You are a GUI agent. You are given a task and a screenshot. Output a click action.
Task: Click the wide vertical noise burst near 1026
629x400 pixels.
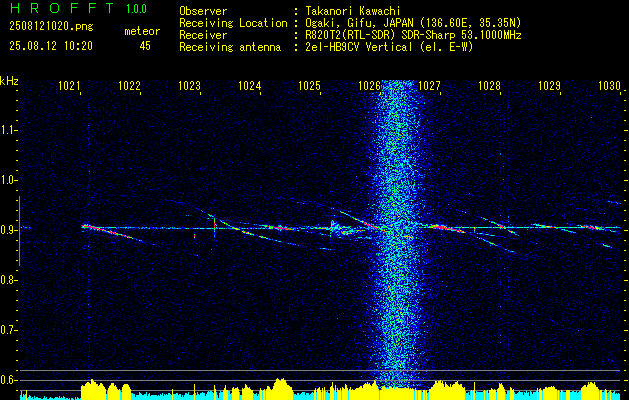(x=397, y=233)
